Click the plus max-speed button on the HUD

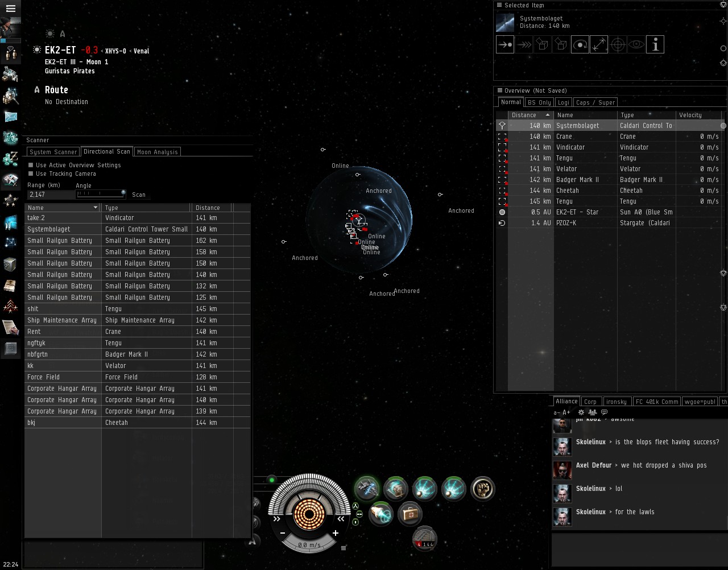[x=336, y=533]
